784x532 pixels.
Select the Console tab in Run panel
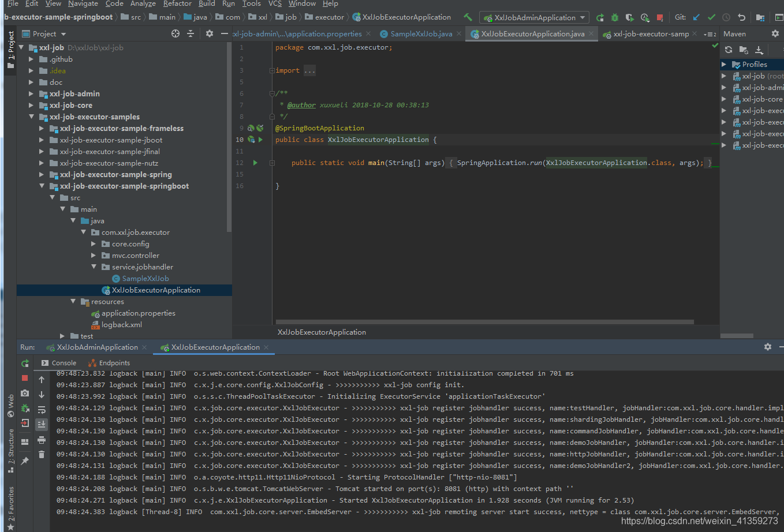(59, 363)
